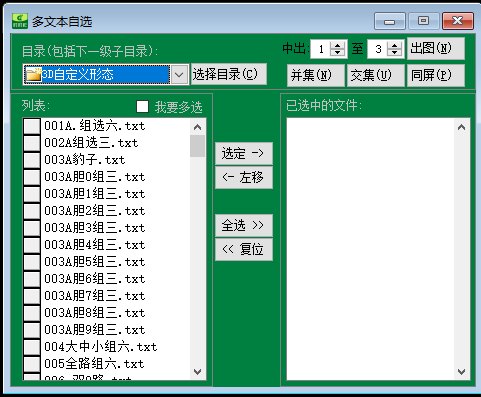The image size is (481, 397).
Task: Click the file list scrollbar down arrow
Action: pyautogui.click(x=197, y=372)
